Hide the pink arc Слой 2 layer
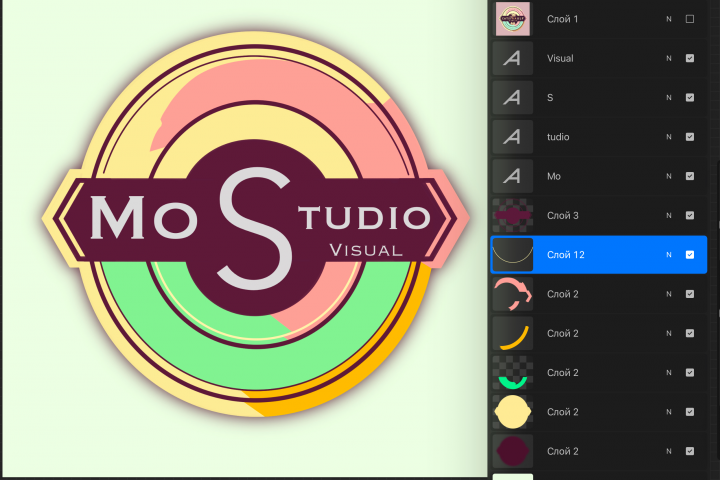This screenshot has width=720, height=480. click(690, 294)
